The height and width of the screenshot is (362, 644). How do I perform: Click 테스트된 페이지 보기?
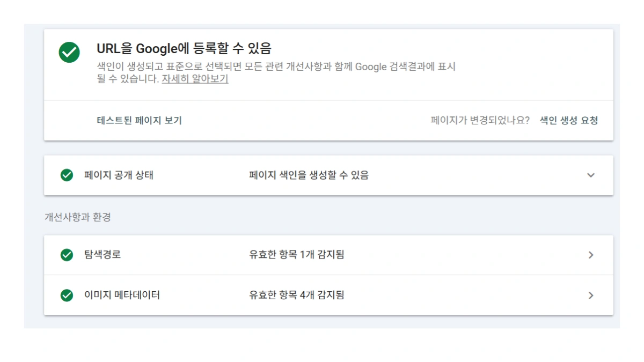(140, 120)
